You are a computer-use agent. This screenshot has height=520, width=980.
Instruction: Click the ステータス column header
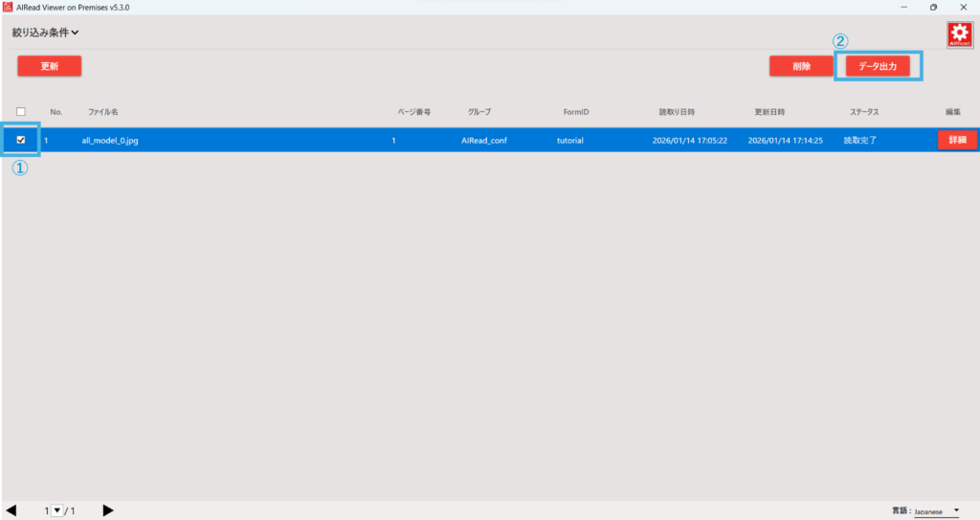pyautogui.click(x=864, y=112)
